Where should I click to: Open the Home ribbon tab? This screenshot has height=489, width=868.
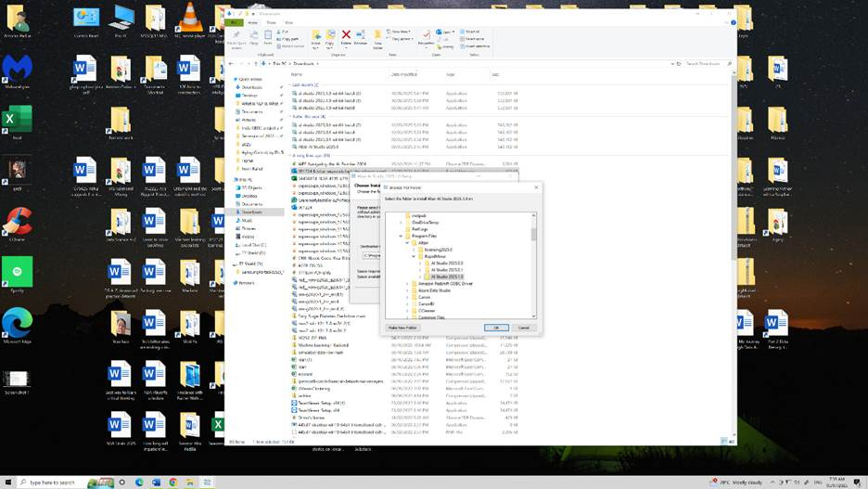click(253, 22)
